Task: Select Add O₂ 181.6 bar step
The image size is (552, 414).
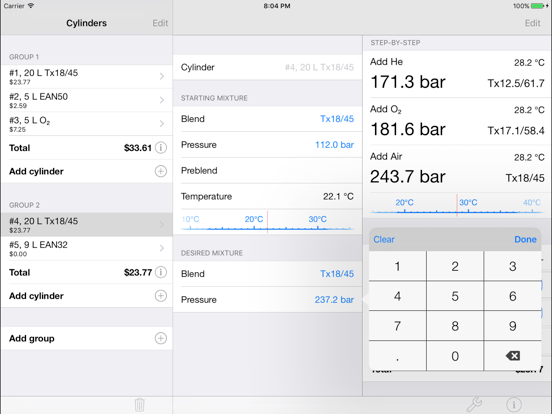Action: point(457,121)
